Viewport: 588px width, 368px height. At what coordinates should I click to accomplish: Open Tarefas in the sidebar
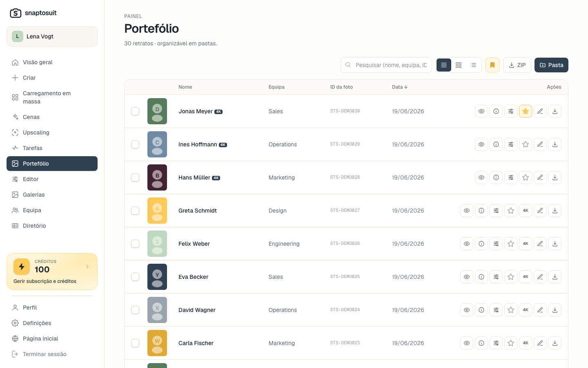click(52, 148)
